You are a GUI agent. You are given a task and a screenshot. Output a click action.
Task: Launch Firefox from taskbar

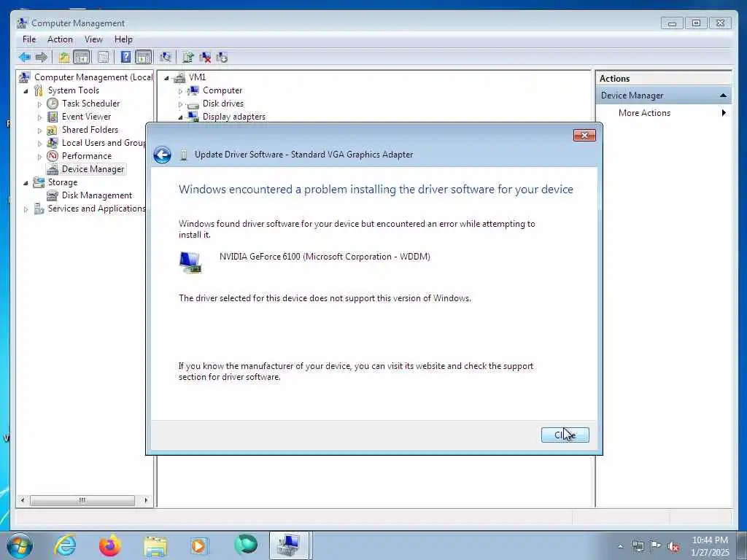[110, 545]
